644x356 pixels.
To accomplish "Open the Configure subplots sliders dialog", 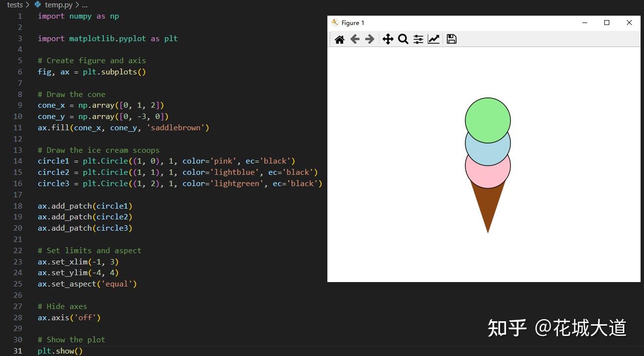I will [x=418, y=39].
